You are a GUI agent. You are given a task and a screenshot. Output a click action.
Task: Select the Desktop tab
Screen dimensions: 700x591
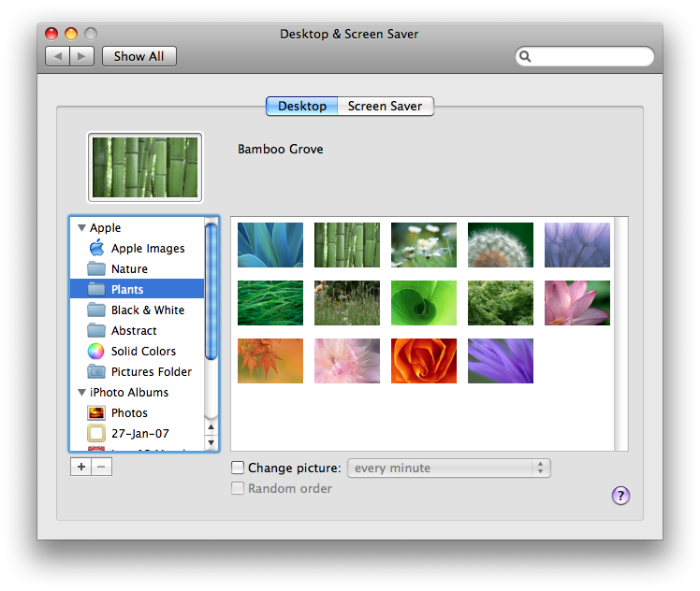301,106
